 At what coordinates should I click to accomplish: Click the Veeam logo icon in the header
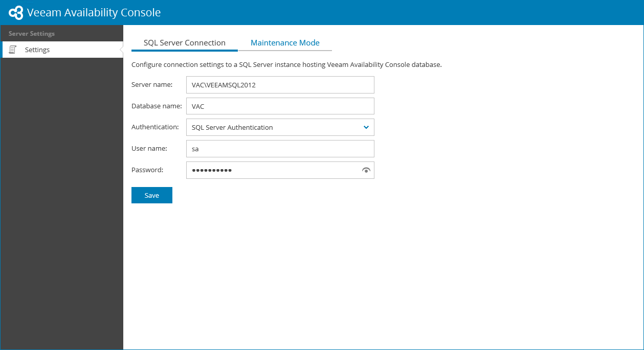coord(16,13)
